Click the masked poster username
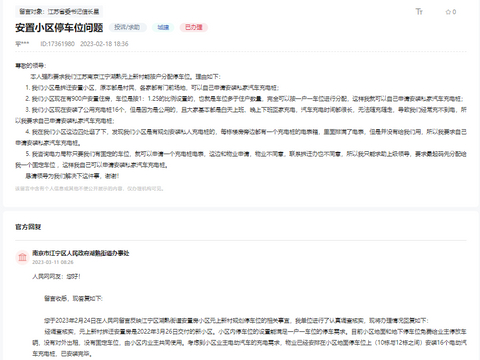Screen dimensions: 480x360 coord(22,44)
